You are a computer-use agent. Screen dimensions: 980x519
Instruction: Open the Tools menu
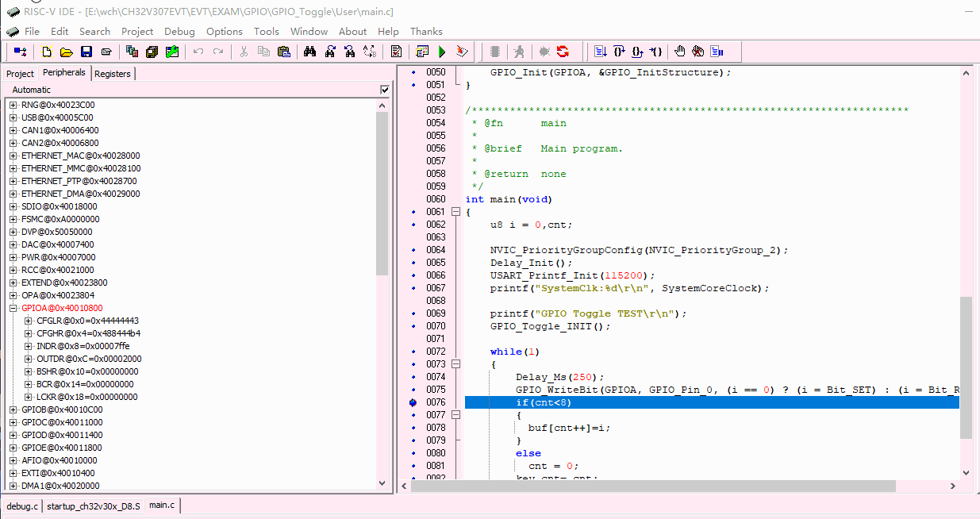[267, 32]
